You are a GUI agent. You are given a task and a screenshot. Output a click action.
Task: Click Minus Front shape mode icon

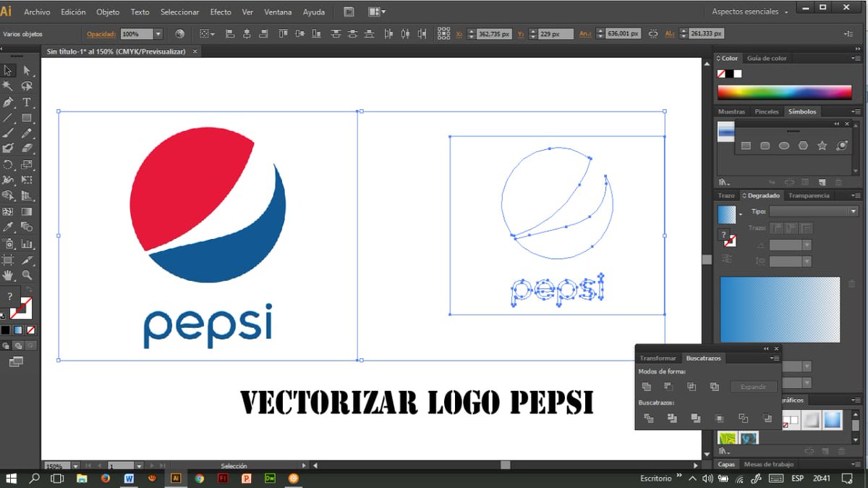pyautogui.click(x=669, y=387)
